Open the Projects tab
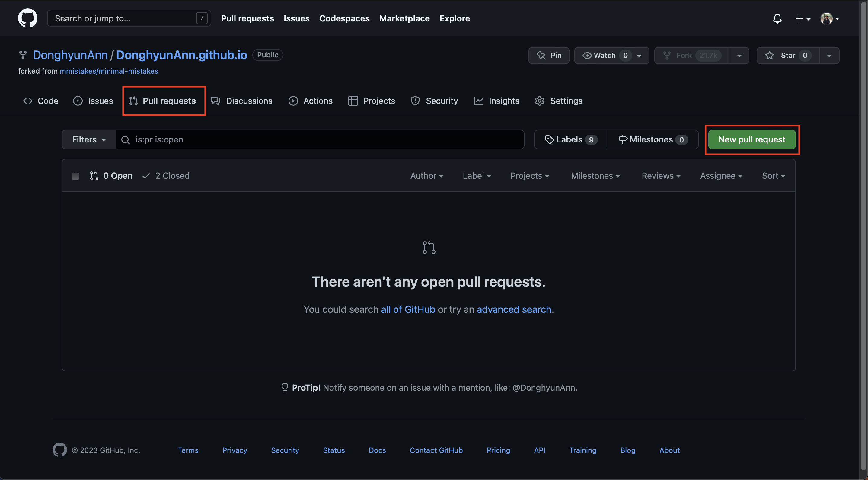Screen dimensions: 868x480 coord(372,101)
